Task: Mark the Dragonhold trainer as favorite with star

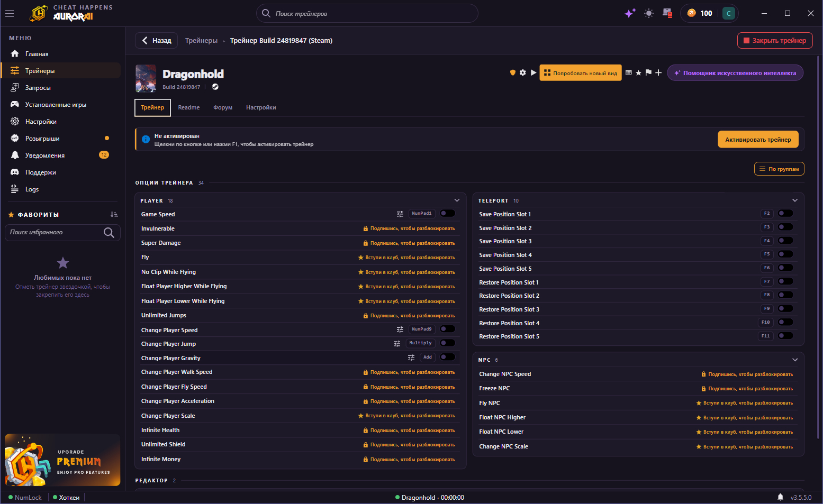Action: click(638, 72)
